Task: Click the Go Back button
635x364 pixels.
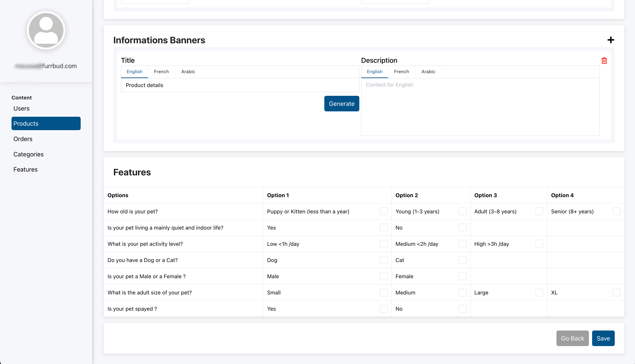Action: pyautogui.click(x=572, y=338)
